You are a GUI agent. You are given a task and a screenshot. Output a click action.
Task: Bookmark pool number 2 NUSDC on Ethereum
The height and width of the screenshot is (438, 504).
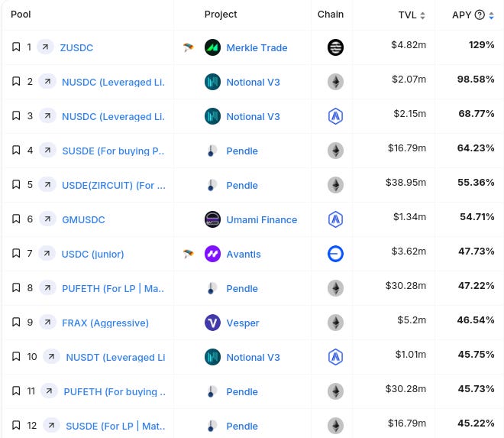tap(16, 82)
